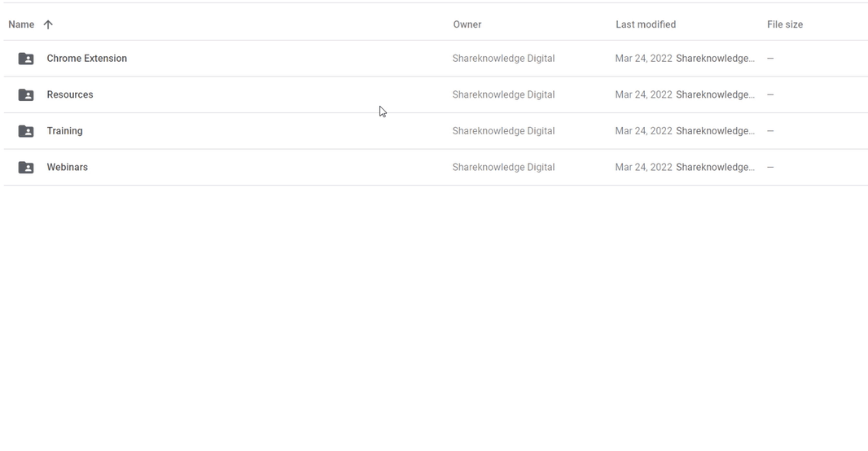This screenshot has width=868, height=451.
Task: Click the Chrome Extension shared folder icon
Action: coord(26,59)
